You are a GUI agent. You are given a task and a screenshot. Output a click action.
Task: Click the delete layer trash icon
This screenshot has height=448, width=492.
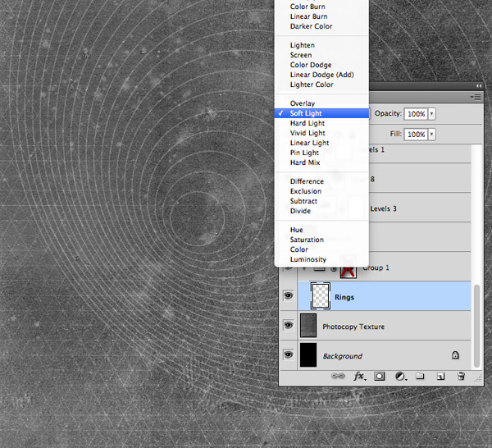[461, 376]
